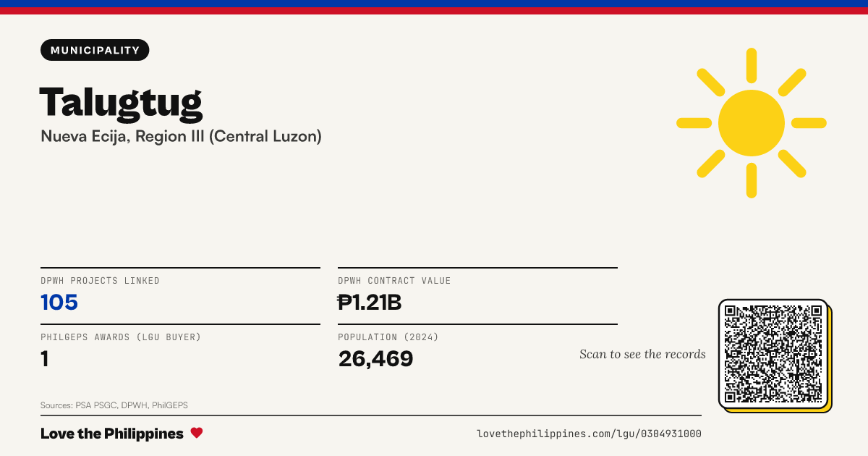Click the red heart icon
Image resolution: width=868 pixels, height=456 pixels.
click(x=196, y=433)
